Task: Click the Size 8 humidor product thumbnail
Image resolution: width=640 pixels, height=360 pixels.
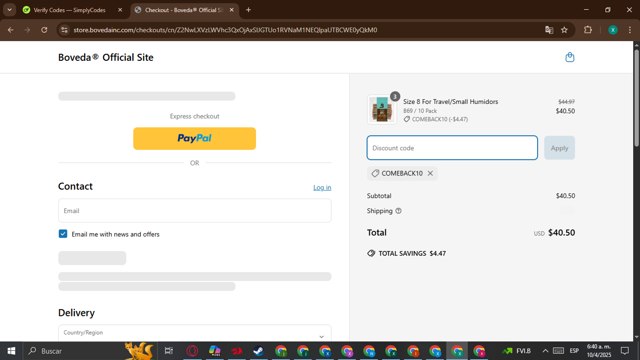Action: tap(382, 109)
